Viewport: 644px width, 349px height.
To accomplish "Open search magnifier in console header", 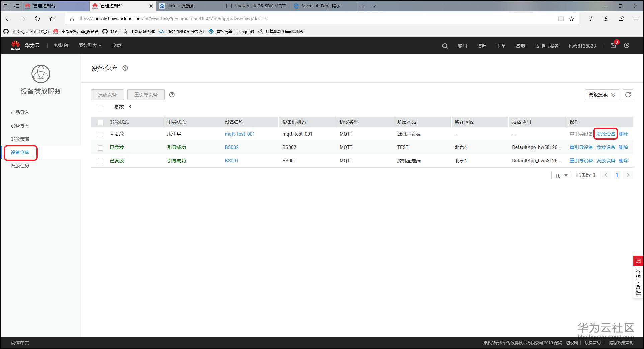I will point(445,46).
